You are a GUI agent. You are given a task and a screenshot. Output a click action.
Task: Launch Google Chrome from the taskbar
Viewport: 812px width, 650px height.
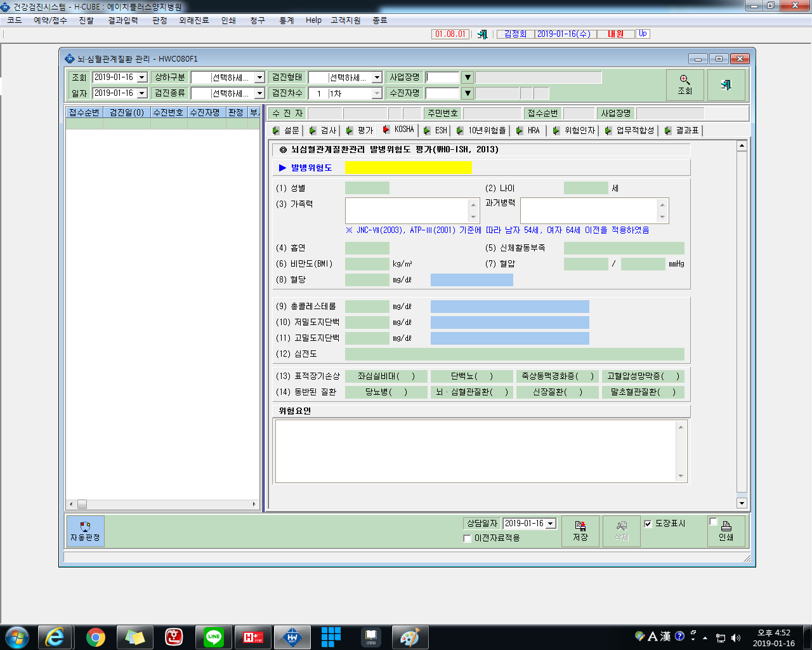click(x=96, y=637)
